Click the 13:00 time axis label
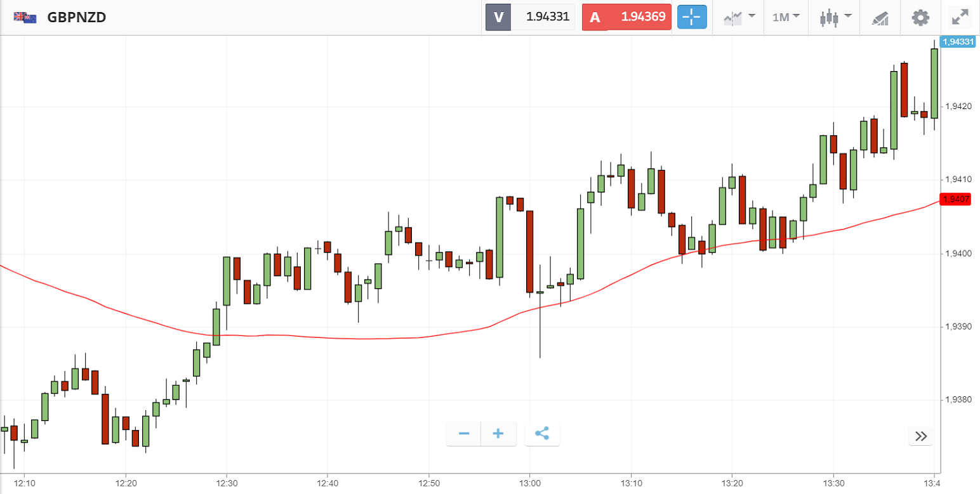980x494 pixels. pyautogui.click(x=529, y=483)
